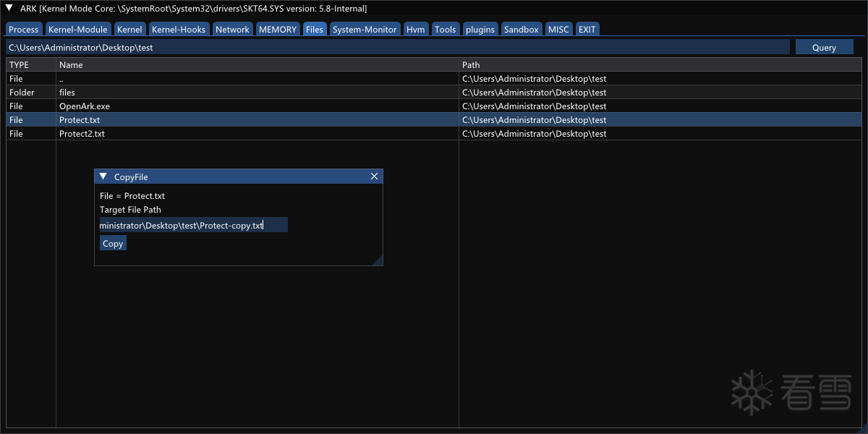Click the Path column header
The image size is (868, 434).
[x=660, y=64]
